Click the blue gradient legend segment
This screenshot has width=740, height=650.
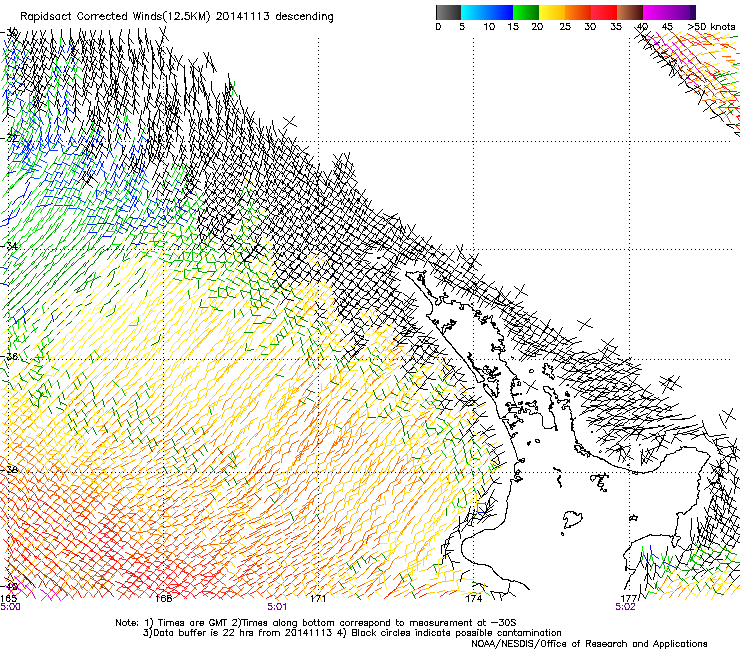click(x=487, y=12)
